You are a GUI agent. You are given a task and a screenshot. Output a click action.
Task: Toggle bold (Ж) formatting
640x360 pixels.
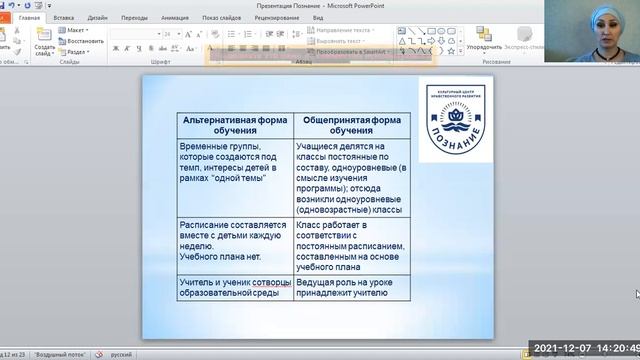point(116,49)
